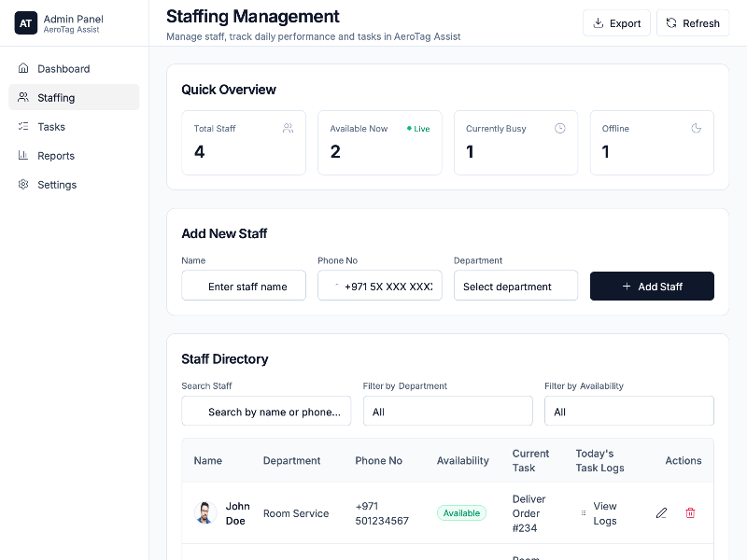The image size is (747, 560).
Task: Click the Add Staff button
Action: coord(652,286)
